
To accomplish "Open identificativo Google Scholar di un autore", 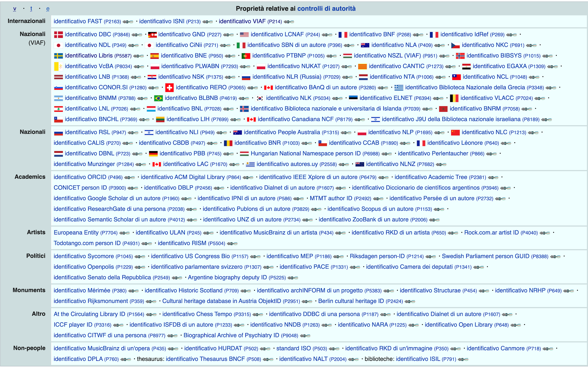I will click(116, 198).
